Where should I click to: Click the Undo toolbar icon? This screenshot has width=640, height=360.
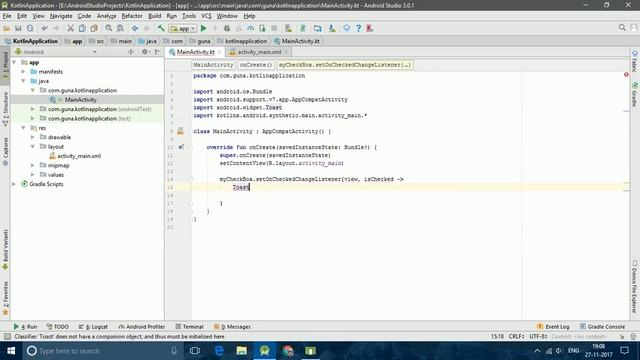44,28
